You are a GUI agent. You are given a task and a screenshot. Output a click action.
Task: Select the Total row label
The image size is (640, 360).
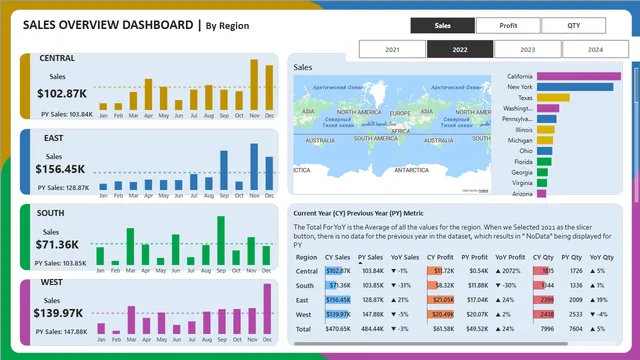pos(303,329)
